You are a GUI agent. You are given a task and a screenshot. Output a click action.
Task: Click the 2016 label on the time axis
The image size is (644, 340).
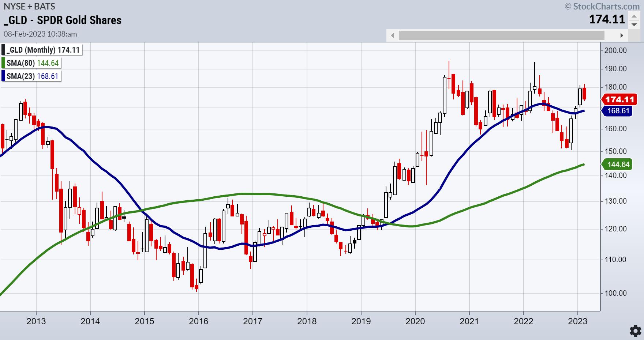(x=198, y=321)
